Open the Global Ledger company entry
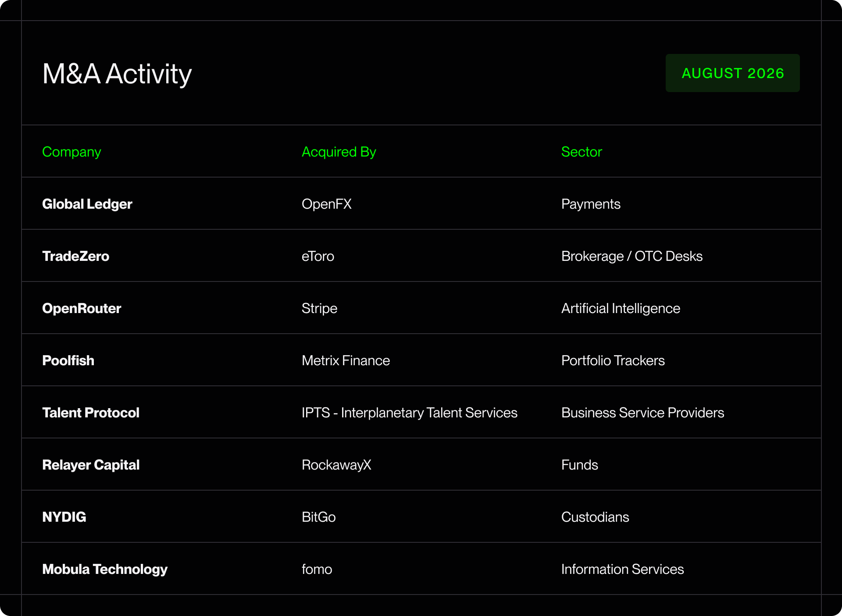 point(87,204)
